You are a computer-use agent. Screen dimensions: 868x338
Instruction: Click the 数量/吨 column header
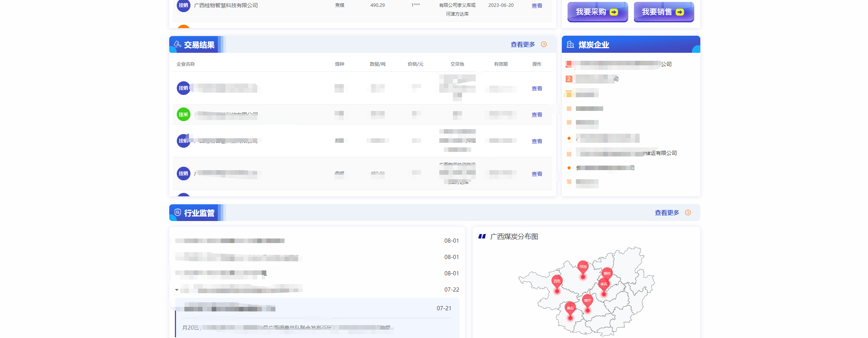click(x=377, y=64)
